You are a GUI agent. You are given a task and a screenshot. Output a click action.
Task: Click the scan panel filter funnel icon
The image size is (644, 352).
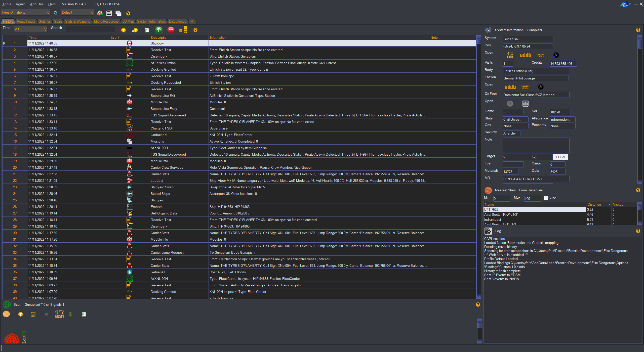21,314
